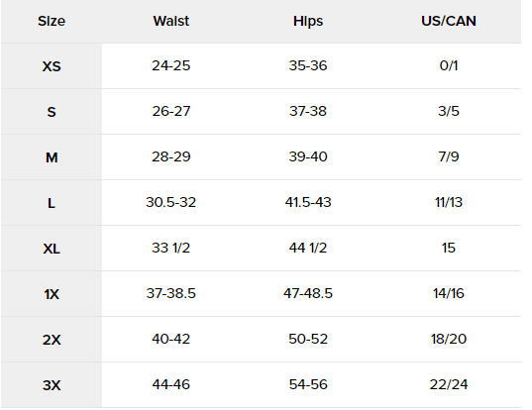532x410 pixels.
Task: Click the XL size row label
Action: tap(52, 249)
